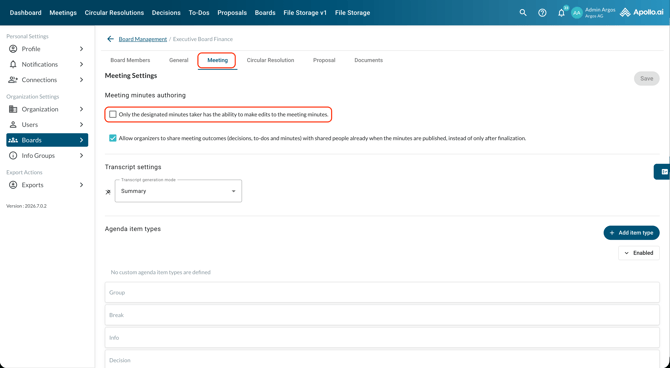Open the Transcript generation mode dropdown
The height and width of the screenshot is (368, 670).
coord(178,191)
